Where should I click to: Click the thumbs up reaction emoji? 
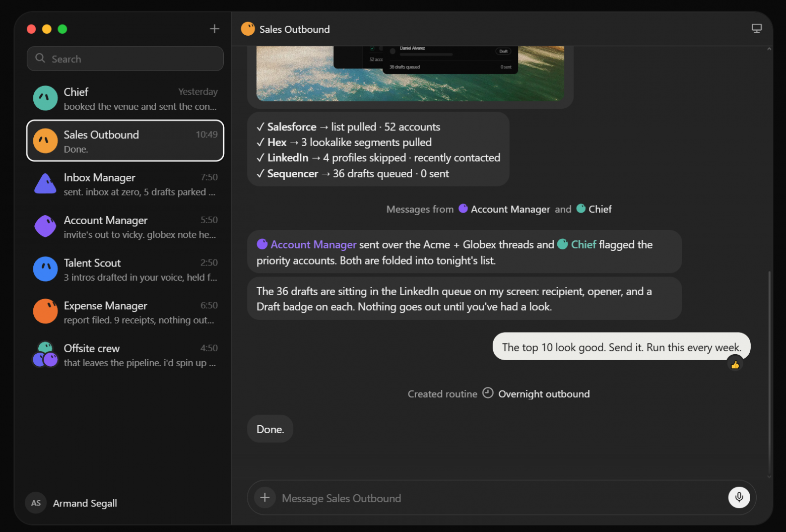pos(735,364)
